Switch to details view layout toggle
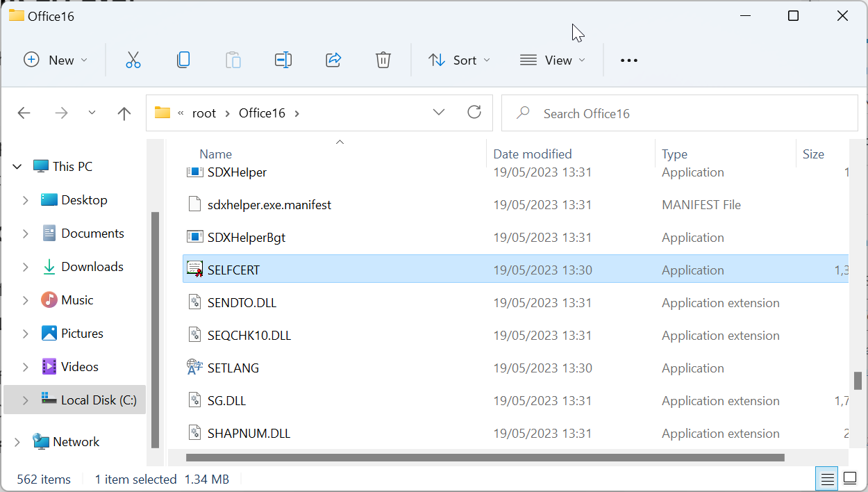 click(x=827, y=479)
